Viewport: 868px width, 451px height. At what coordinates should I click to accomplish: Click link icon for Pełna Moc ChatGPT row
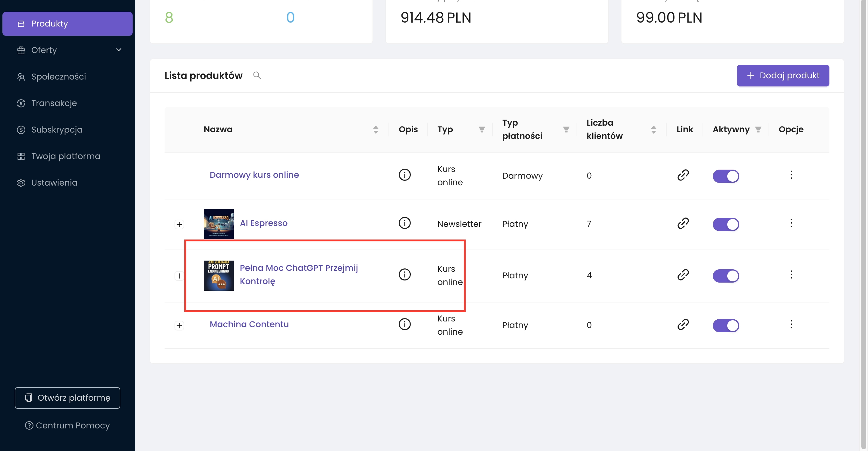point(683,275)
